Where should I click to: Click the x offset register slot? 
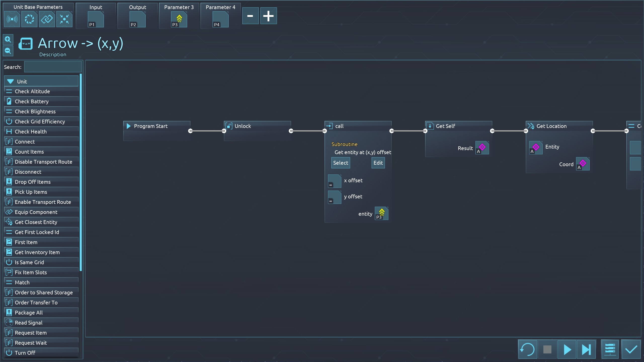tap(335, 181)
